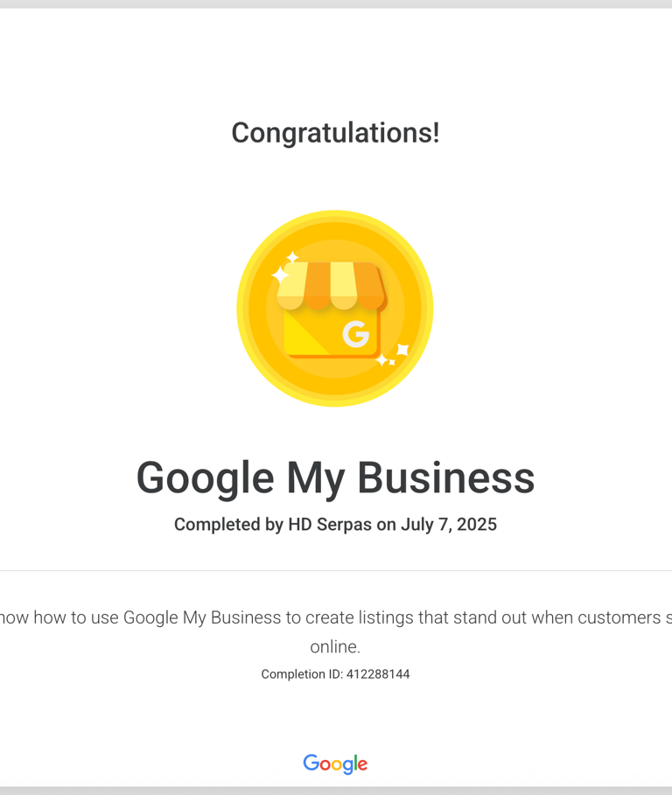672x795 pixels.
Task: Click the date July 7, 2025
Action: 449,524
